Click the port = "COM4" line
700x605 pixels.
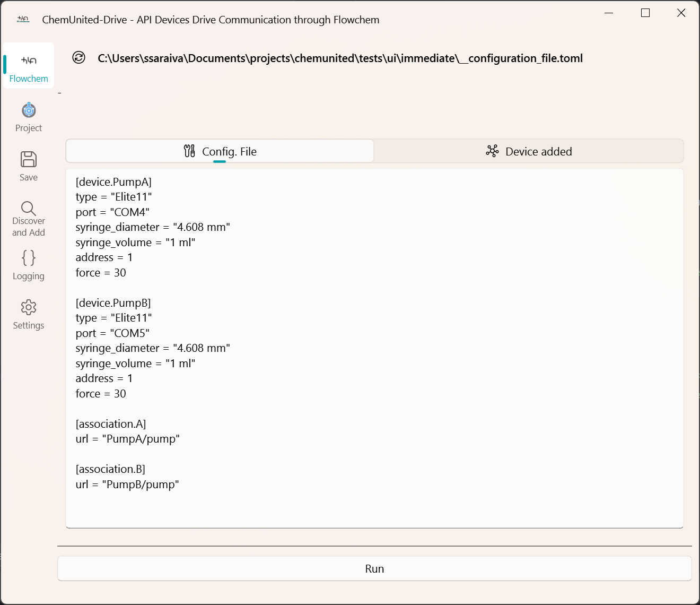point(112,212)
